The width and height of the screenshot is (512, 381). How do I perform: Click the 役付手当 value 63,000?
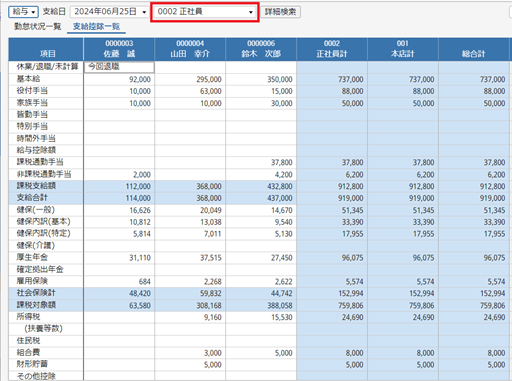[x=211, y=91]
